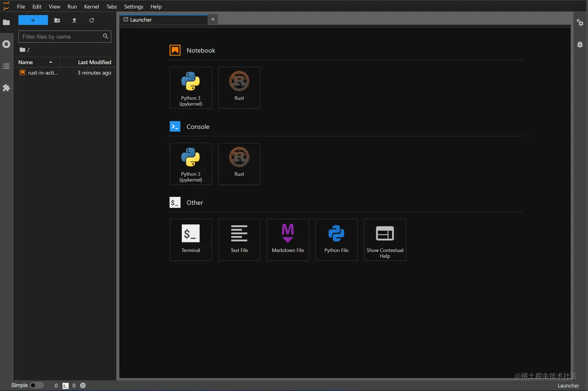This screenshot has width=588, height=391.
Task: Open a new Terminal from Other
Action: 191,240
